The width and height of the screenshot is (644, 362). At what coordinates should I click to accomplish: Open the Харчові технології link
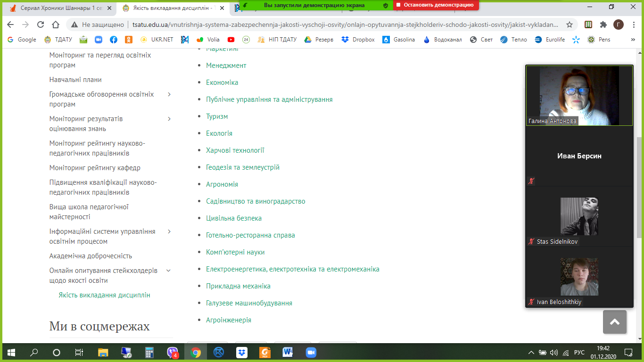[235, 150]
